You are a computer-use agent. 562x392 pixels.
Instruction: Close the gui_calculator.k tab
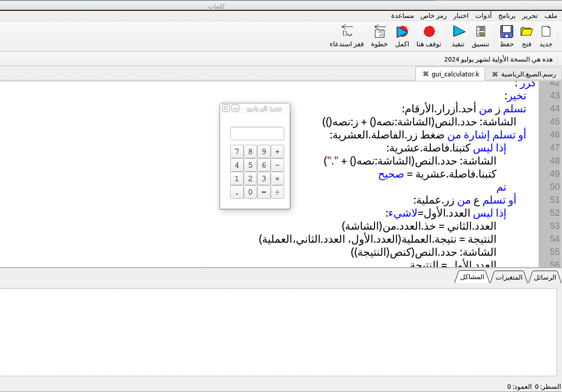click(x=425, y=74)
